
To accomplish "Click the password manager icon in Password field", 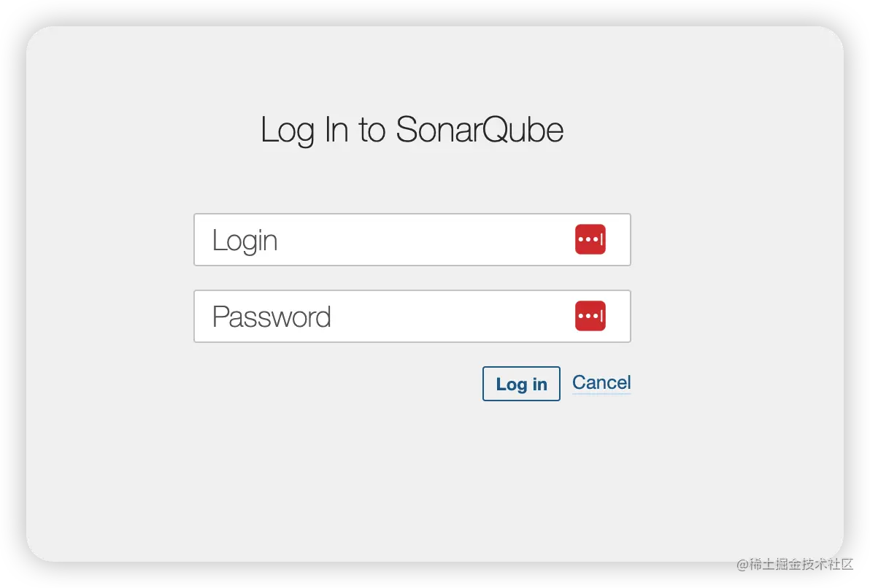I will 590,316.
